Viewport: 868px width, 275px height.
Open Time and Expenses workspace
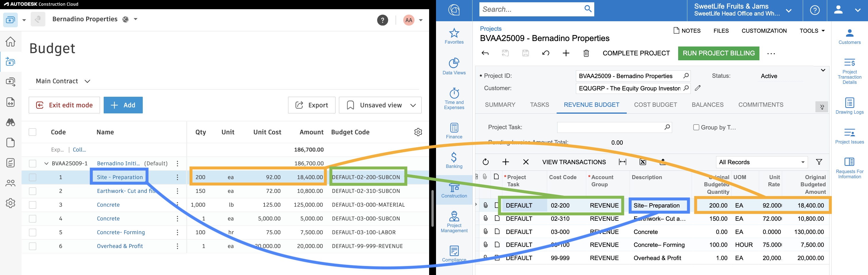pyautogui.click(x=454, y=99)
